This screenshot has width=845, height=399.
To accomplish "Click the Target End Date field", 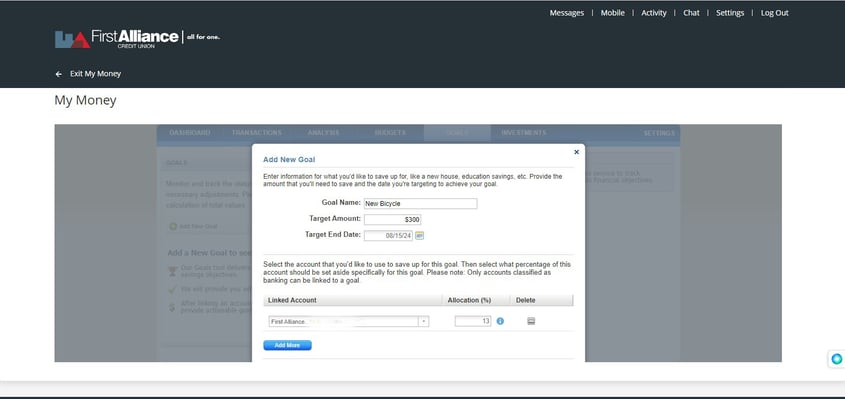I will [388, 236].
